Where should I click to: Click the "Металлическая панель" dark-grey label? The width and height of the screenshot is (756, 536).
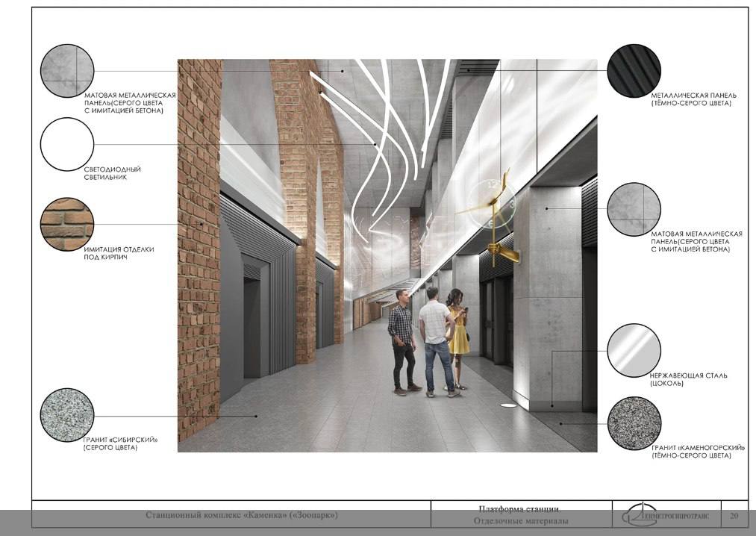tap(693, 99)
